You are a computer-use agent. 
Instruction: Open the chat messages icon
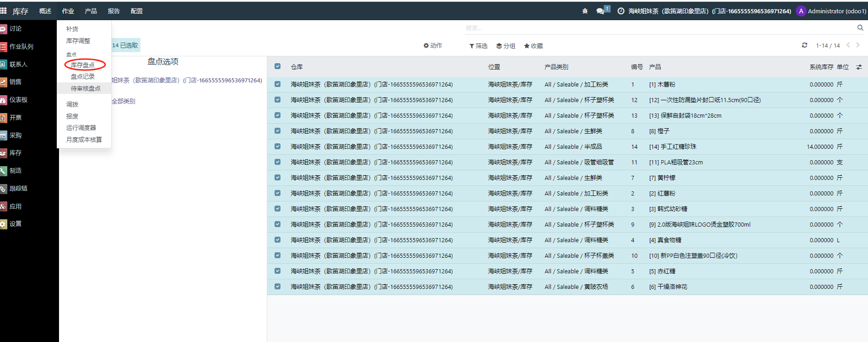pos(600,11)
